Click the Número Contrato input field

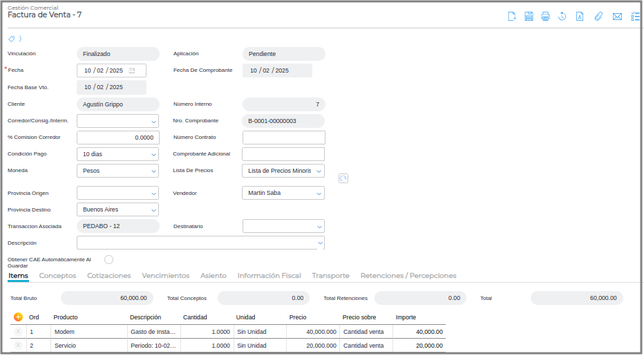coord(283,138)
